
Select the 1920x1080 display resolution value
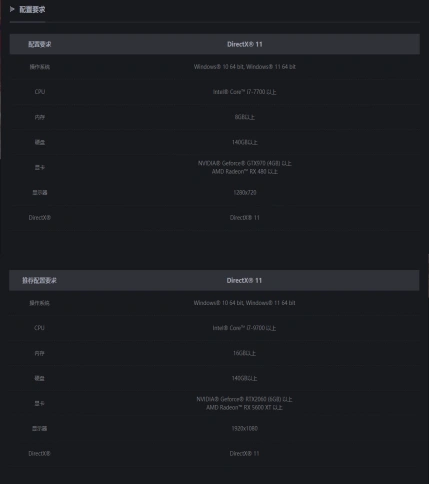point(244,428)
